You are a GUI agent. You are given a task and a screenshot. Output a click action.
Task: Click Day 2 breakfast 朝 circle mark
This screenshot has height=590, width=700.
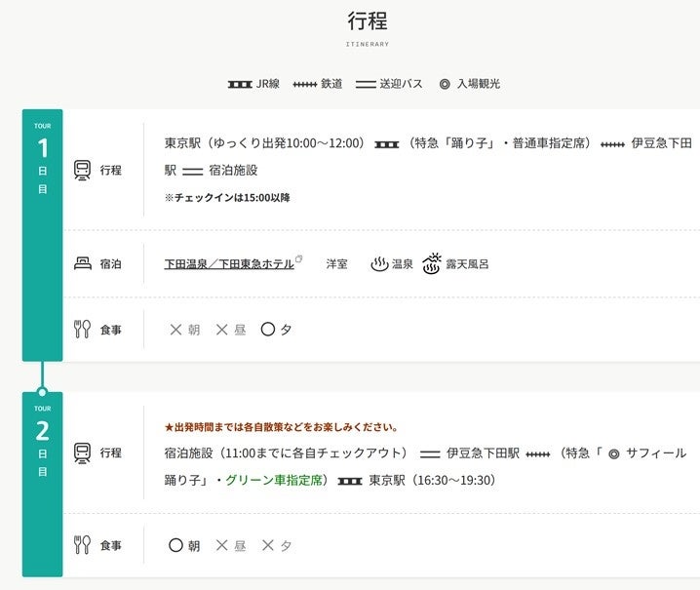[175, 545]
